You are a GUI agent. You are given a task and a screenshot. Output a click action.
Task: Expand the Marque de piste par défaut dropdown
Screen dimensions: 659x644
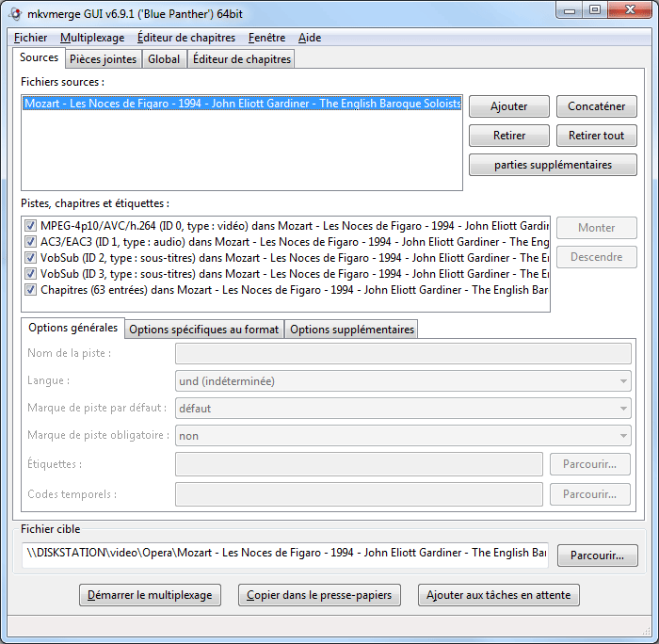pos(403,409)
